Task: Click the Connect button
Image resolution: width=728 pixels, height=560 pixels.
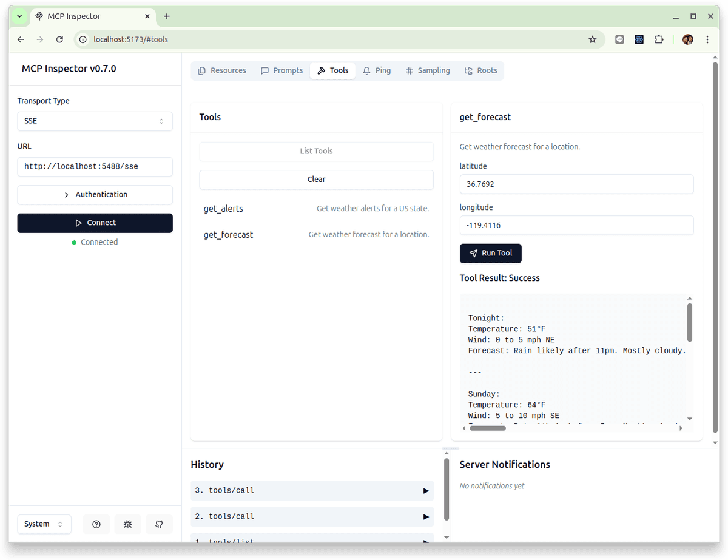Action: (x=95, y=223)
